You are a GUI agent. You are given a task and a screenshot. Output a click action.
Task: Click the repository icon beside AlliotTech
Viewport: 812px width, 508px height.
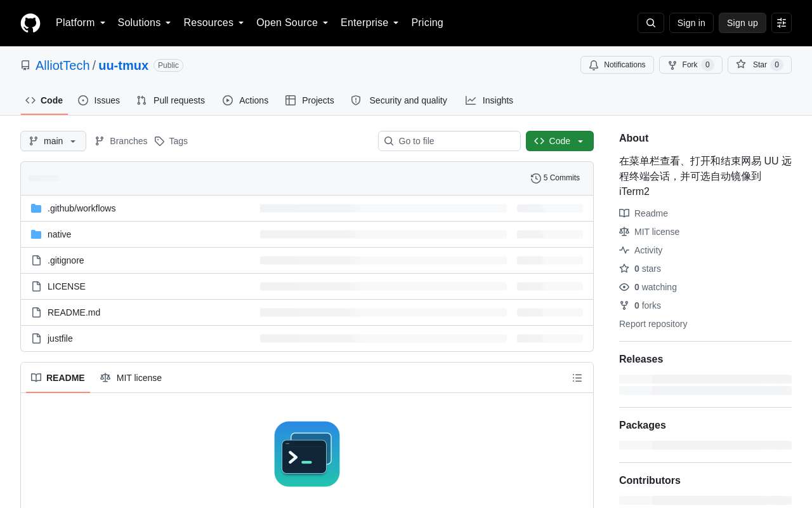[25, 65]
